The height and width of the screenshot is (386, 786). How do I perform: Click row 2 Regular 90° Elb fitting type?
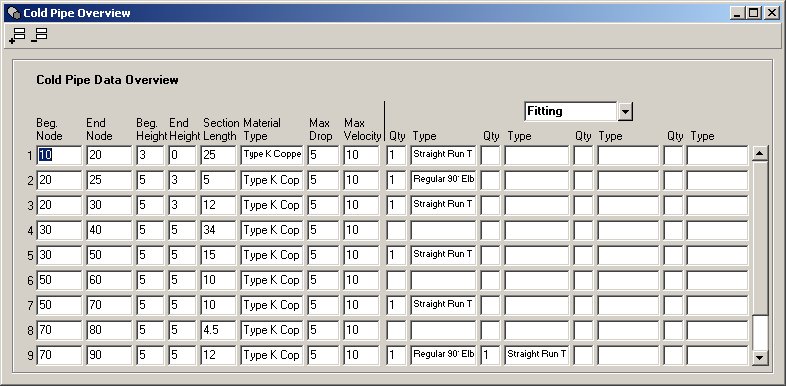click(443, 180)
